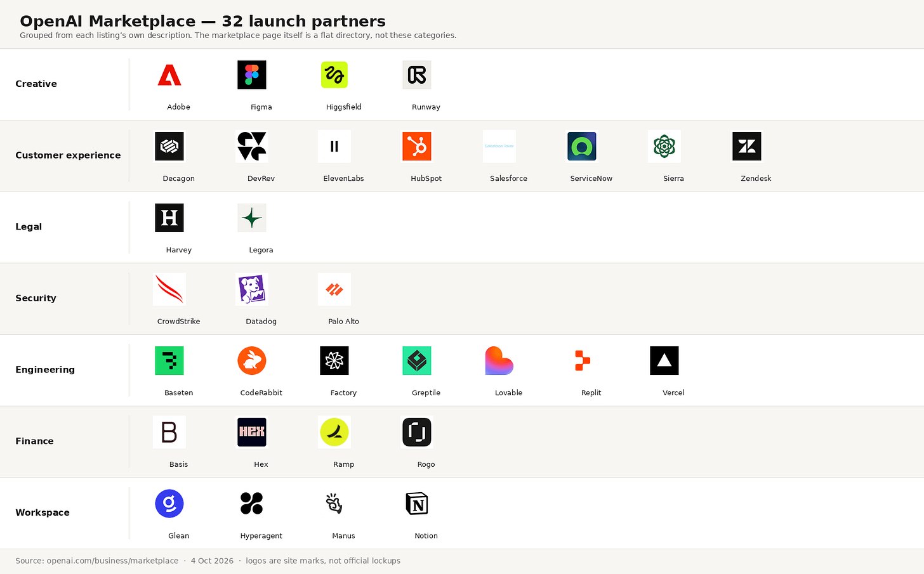The width and height of the screenshot is (924, 574).
Task: Open the Decagon logo
Action: [169, 147]
